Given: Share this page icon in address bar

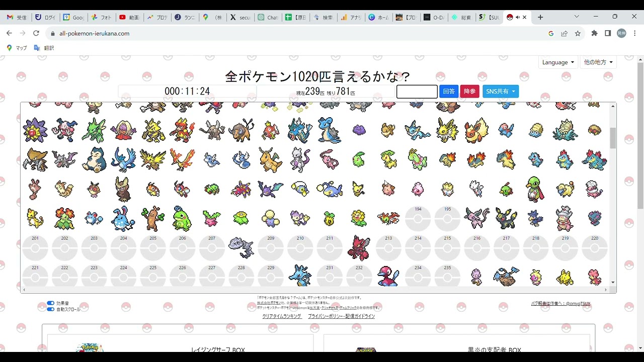Looking at the screenshot, I should 564,33.
